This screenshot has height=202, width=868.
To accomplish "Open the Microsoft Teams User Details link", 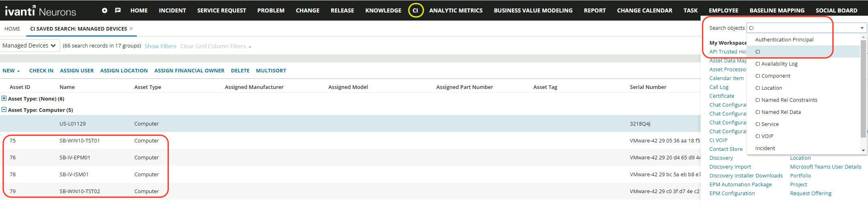I will click(x=826, y=167).
